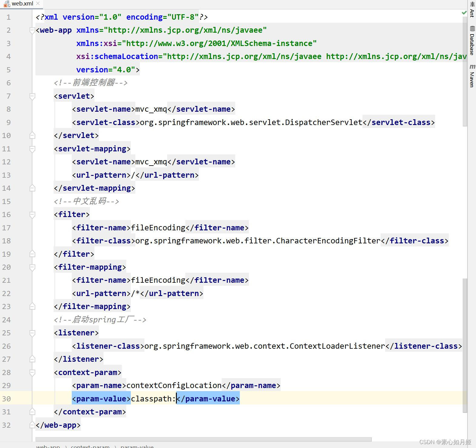Click the xmlns:xsi attribute on line 3
Image resolution: width=476 pixels, height=448 pixels.
(x=197, y=43)
